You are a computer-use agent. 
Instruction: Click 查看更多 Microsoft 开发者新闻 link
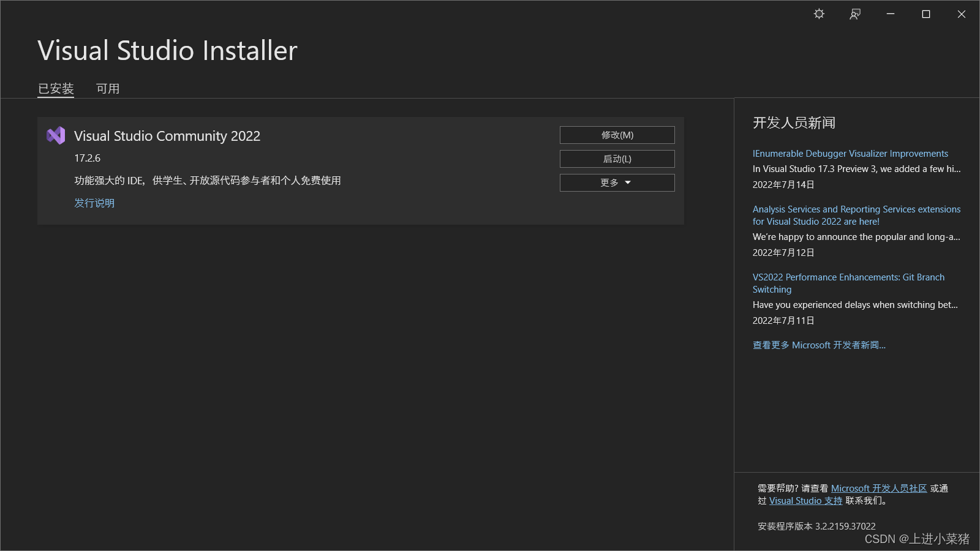pyautogui.click(x=819, y=345)
